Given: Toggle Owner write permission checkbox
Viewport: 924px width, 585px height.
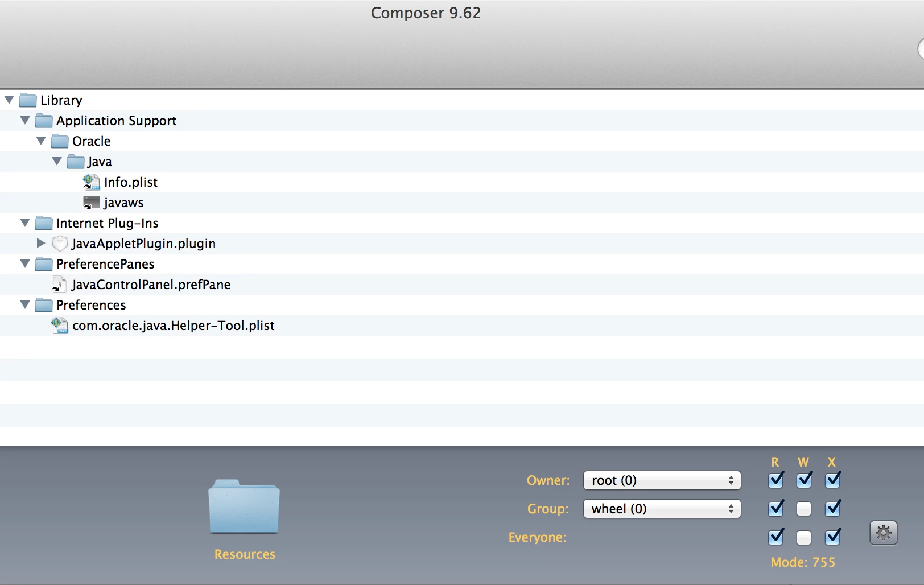Looking at the screenshot, I should [804, 480].
